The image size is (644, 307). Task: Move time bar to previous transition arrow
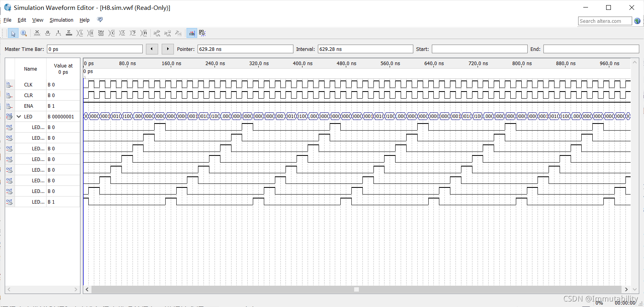click(x=152, y=49)
